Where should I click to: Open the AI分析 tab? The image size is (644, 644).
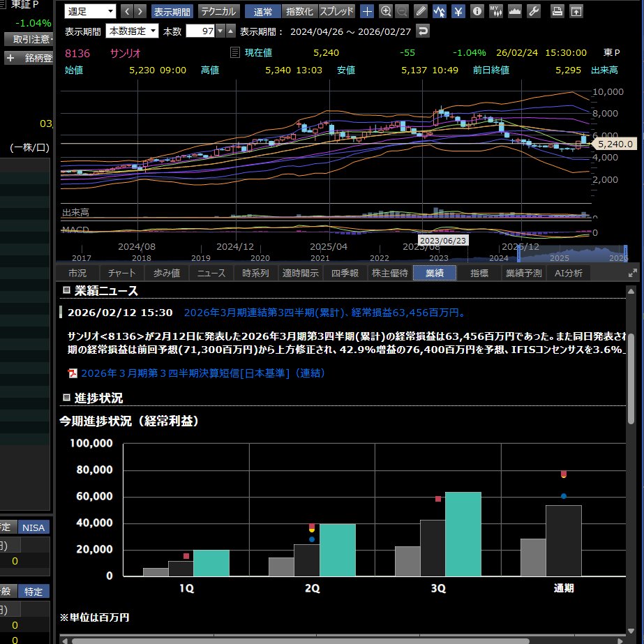(569, 273)
